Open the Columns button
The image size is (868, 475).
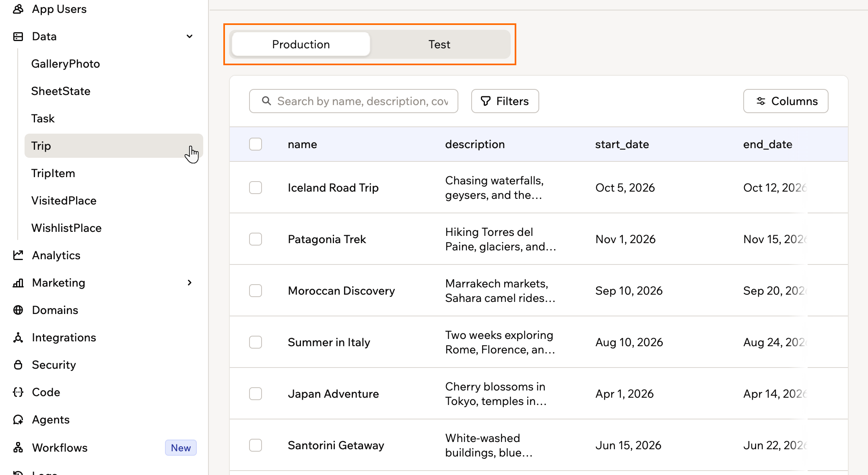point(786,101)
